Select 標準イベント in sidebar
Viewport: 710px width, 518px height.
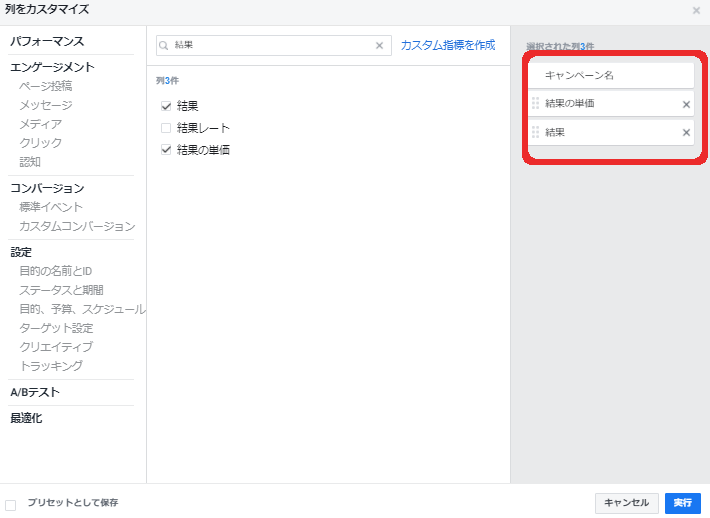pos(51,207)
